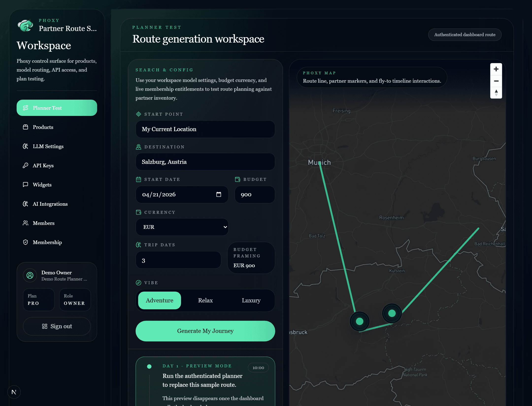The height and width of the screenshot is (406, 532).
Task: Click the Sign out button
Action: click(57, 326)
